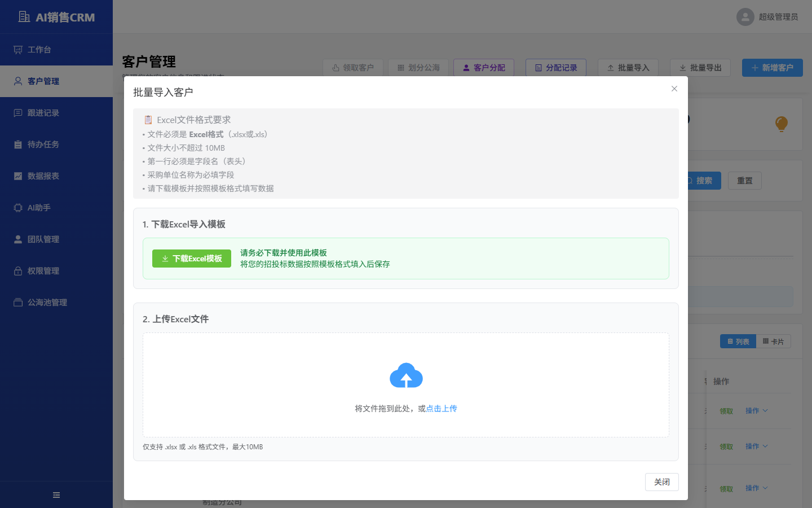Image resolution: width=812 pixels, height=508 pixels.
Task: Click 划分公海 button behind dialog
Action: coord(418,68)
